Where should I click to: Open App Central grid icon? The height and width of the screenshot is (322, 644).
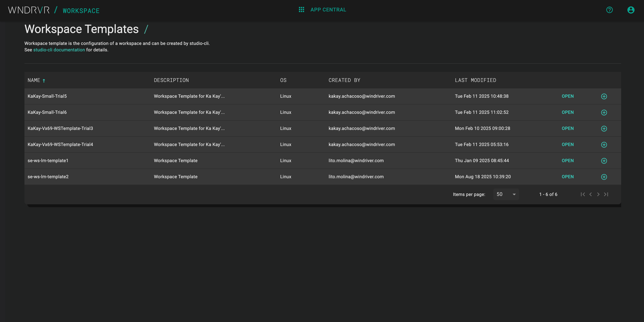coord(302,9)
